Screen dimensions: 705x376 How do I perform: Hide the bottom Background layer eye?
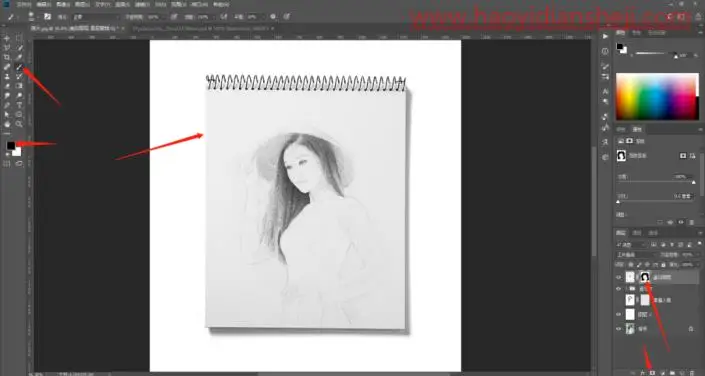[x=618, y=329]
